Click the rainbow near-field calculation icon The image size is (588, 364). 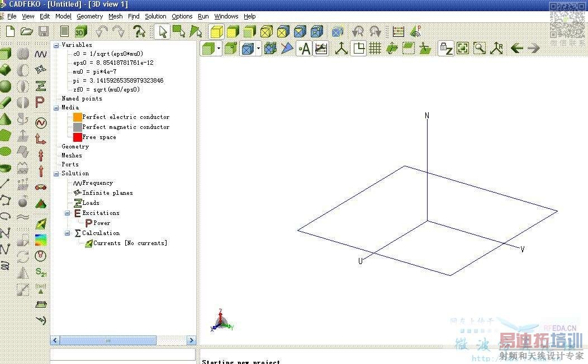[x=41, y=240]
